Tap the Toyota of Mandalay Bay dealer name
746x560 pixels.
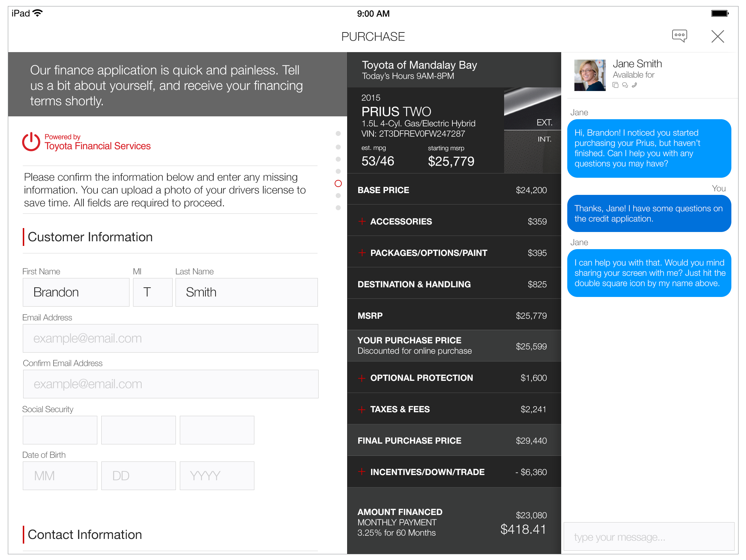(419, 65)
